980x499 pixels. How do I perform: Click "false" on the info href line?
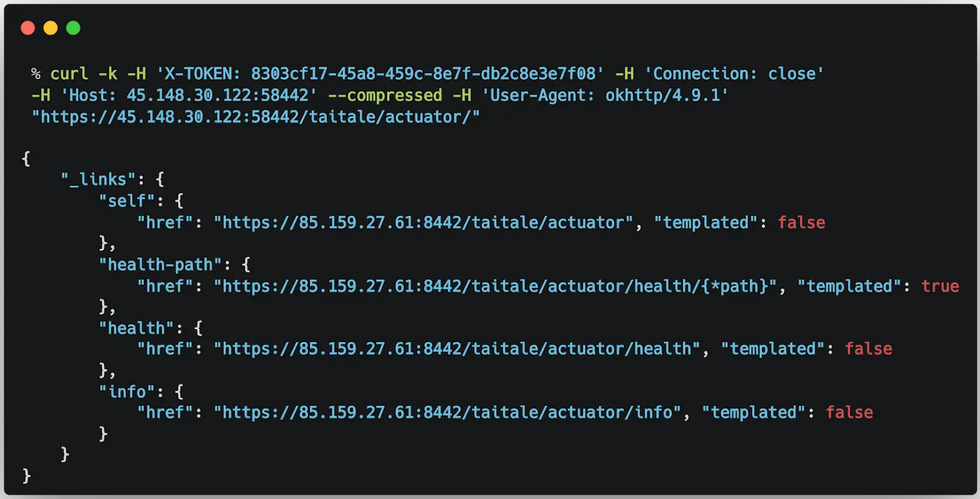point(849,413)
